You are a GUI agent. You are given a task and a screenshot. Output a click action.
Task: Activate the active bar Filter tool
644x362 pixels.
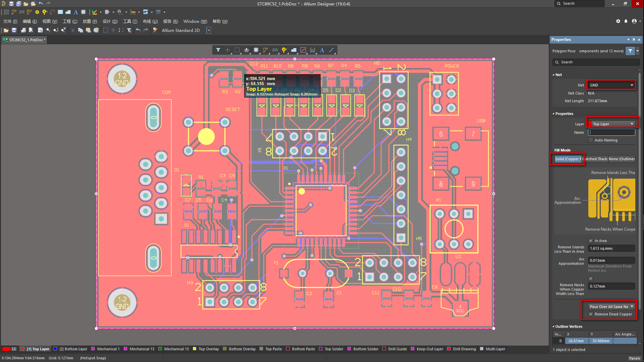[218, 50]
